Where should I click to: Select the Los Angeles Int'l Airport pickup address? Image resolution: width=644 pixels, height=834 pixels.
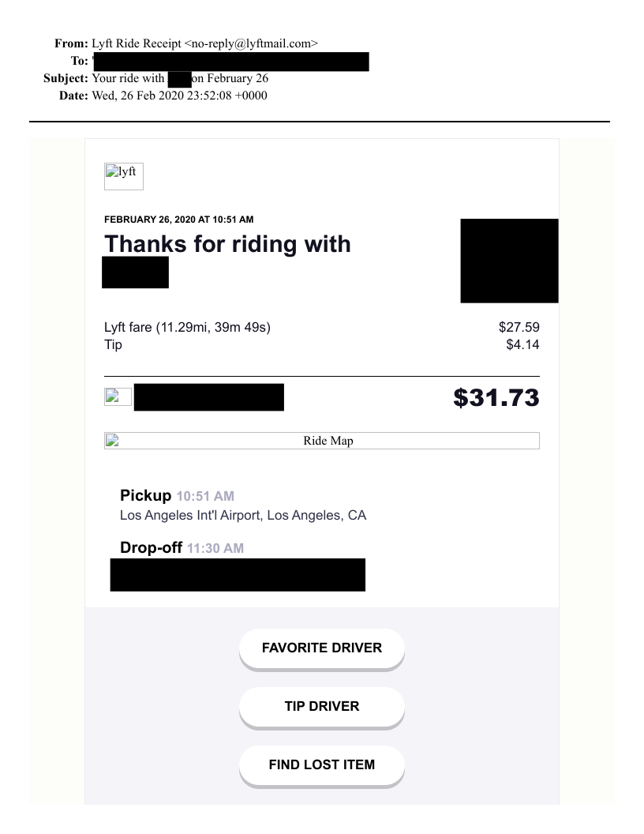[x=243, y=516]
